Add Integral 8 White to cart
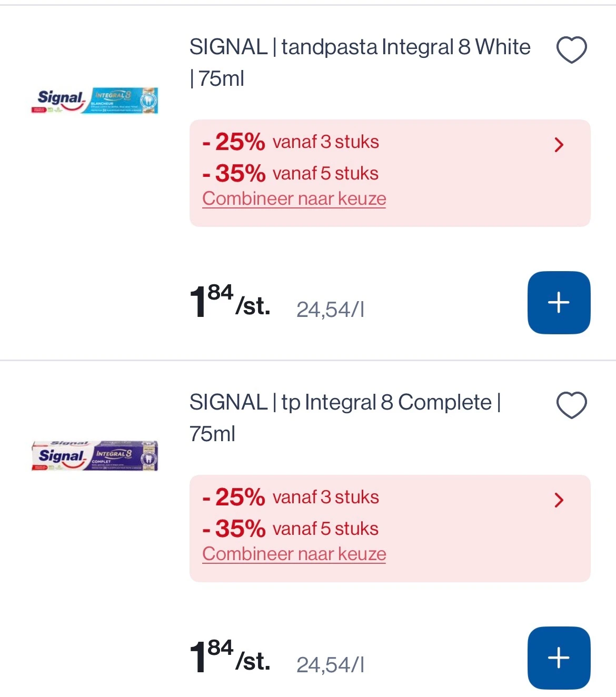Screen dimensions: 616x697 click(x=559, y=303)
